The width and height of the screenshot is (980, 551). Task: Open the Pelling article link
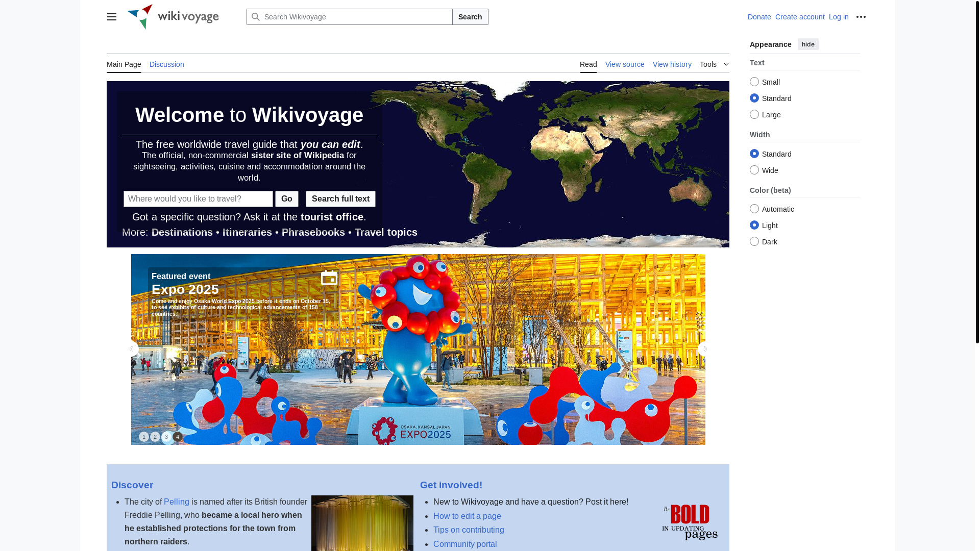177,502
